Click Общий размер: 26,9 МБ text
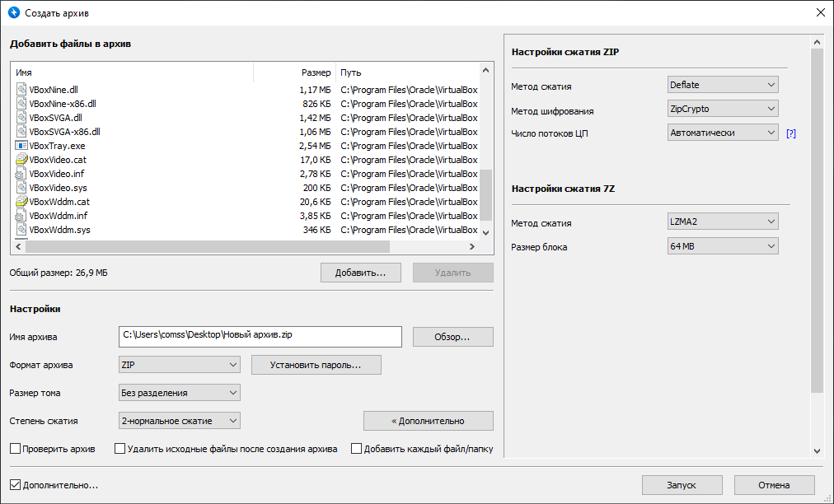 click(59, 273)
